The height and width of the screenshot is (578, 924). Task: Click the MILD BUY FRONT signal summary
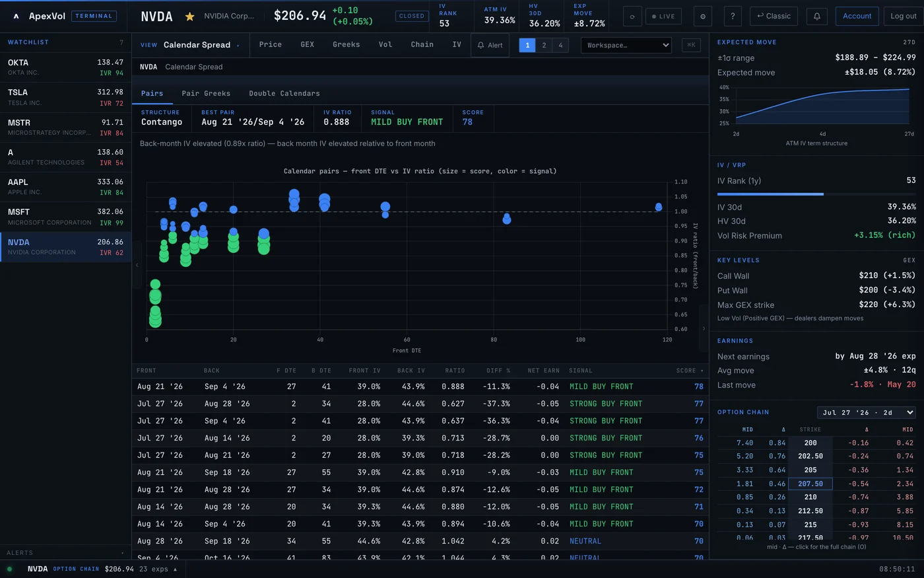coord(407,122)
